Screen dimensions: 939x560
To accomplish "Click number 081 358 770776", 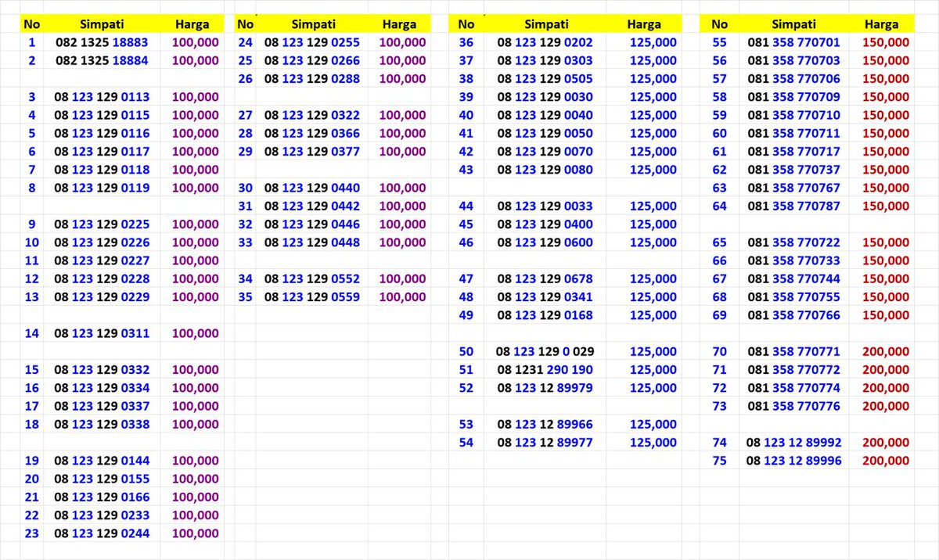I will 793,406.
